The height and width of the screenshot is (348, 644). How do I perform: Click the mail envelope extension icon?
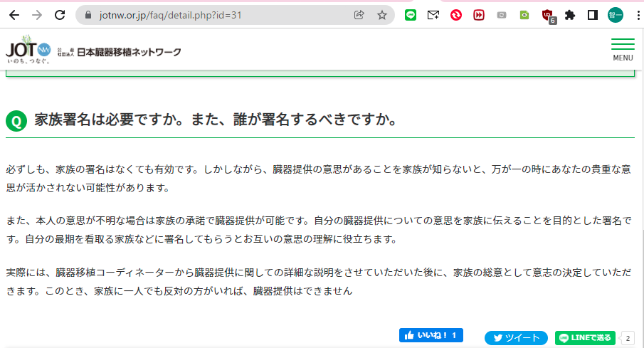point(433,15)
